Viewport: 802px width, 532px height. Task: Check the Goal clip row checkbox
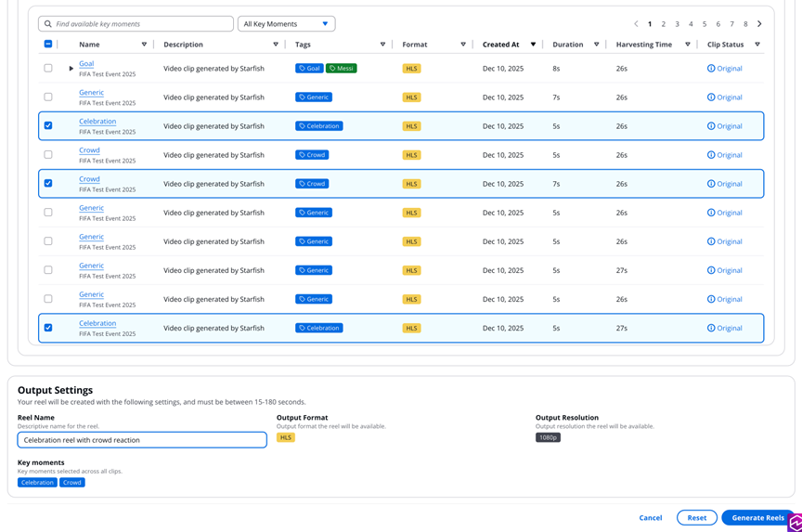tap(48, 69)
